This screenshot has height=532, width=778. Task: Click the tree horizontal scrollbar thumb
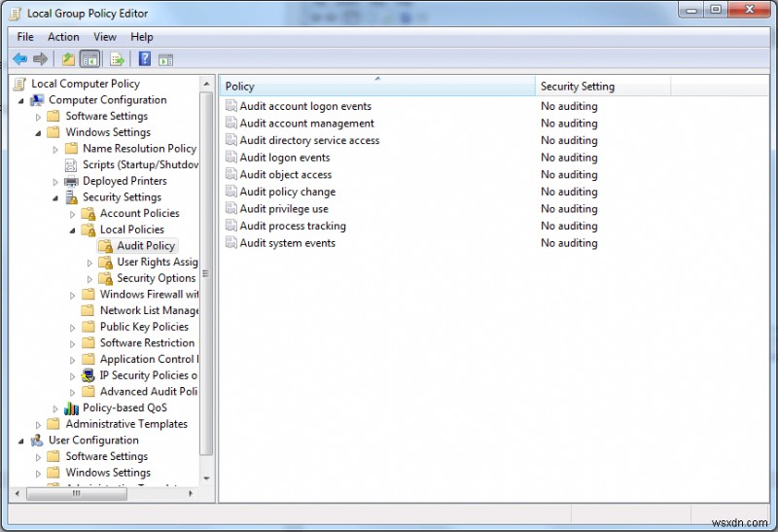tap(77, 494)
